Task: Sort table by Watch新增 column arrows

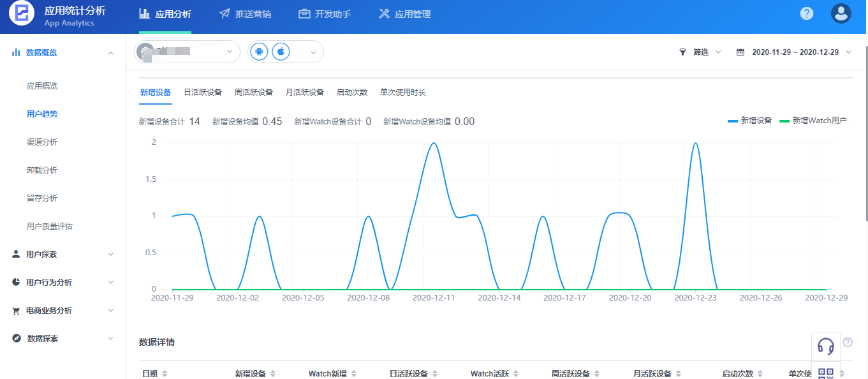Action: coord(354,374)
